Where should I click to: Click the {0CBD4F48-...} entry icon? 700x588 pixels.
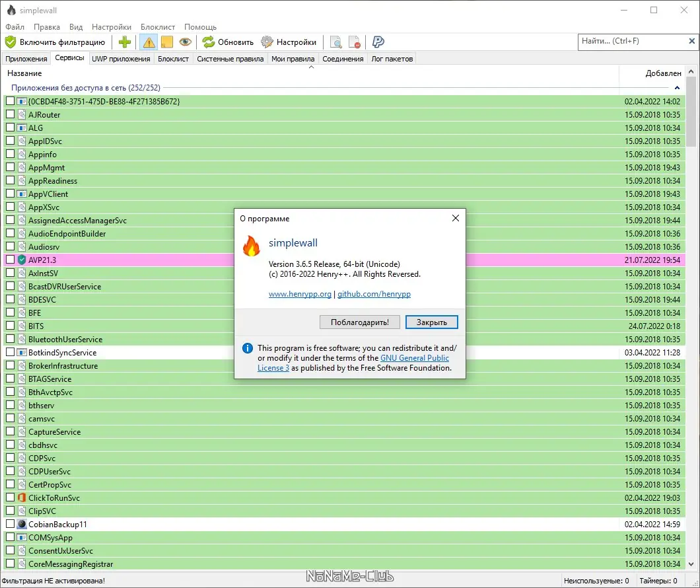pos(22,101)
